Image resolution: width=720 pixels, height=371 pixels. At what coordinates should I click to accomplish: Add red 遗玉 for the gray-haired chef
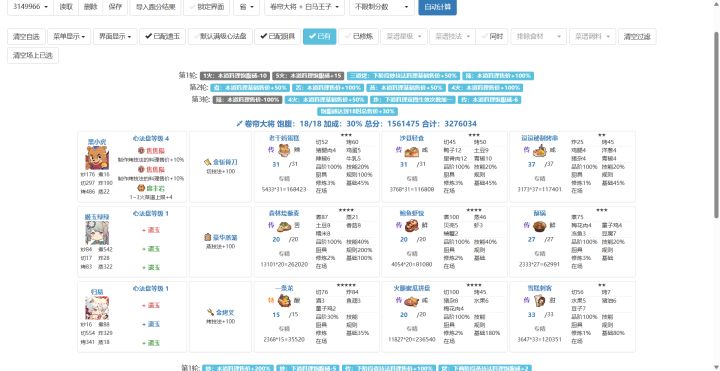pyautogui.click(x=151, y=230)
